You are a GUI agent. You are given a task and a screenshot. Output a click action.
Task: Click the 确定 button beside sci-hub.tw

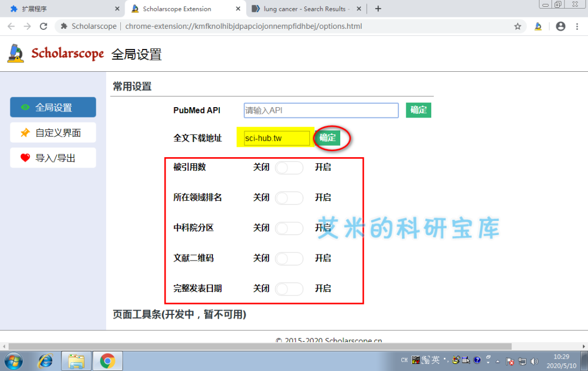point(328,138)
